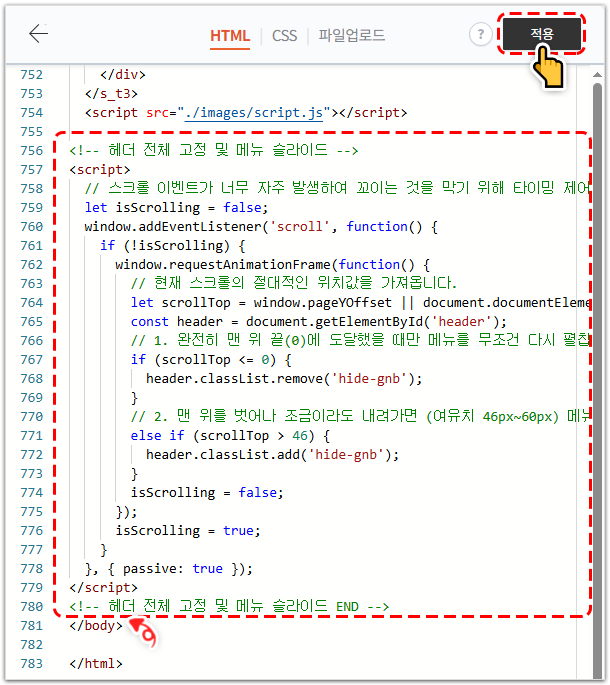Click 'isScrolling = false;' on line 774

pos(207,493)
